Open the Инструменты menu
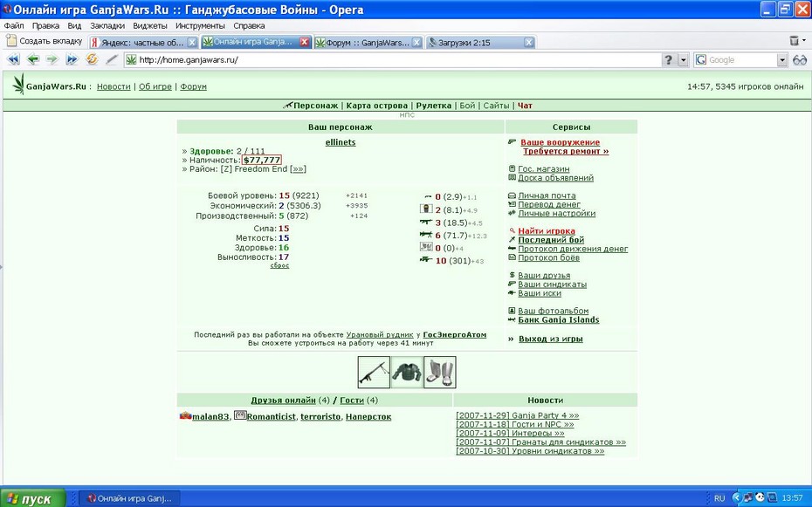 200,25
